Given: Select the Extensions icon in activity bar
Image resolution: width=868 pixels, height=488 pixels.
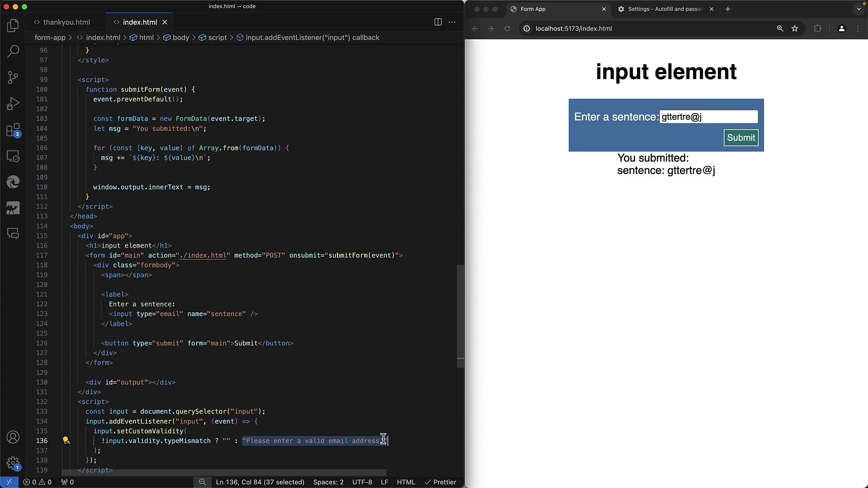Looking at the screenshot, I should point(13,131).
